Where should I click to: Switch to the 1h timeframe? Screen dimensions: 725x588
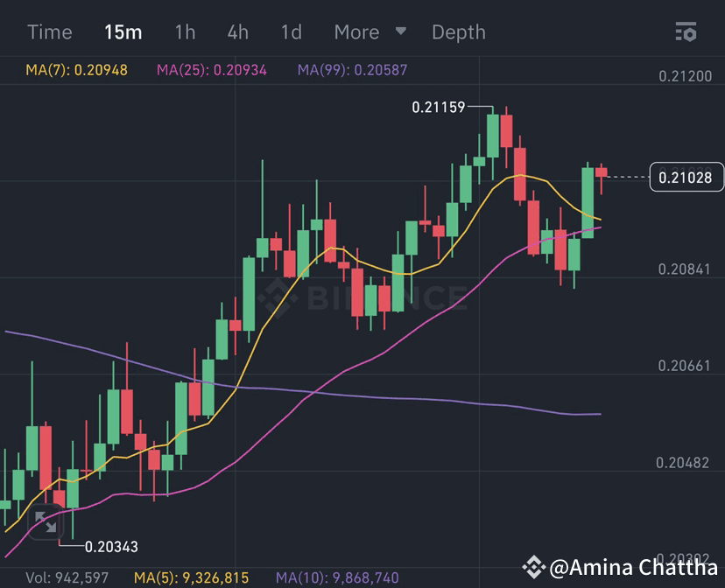coord(185,31)
